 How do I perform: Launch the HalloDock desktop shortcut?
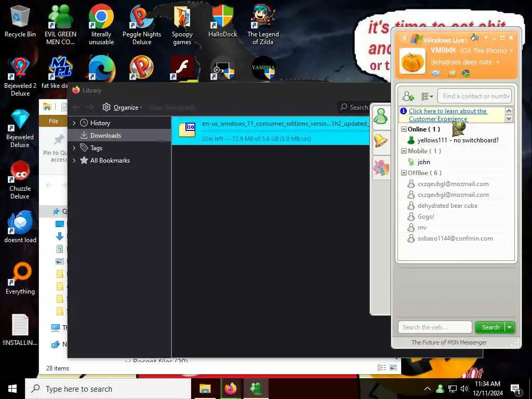click(x=222, y=21)
